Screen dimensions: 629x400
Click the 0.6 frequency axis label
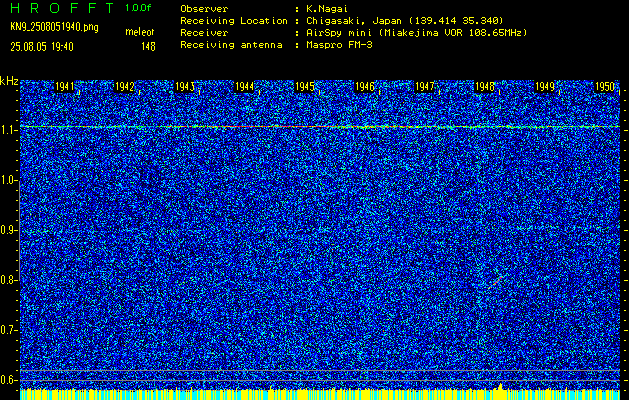coord(7,380)
